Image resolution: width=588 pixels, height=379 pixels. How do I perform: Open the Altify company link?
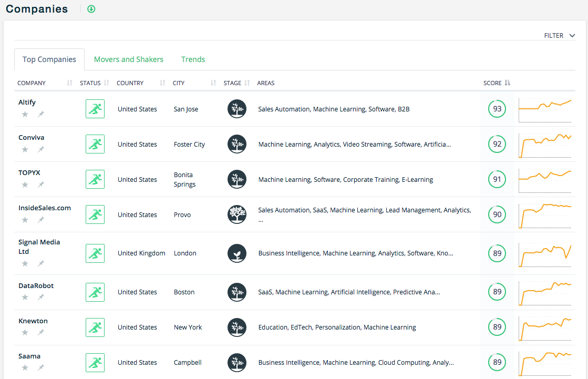coord(27,102)
